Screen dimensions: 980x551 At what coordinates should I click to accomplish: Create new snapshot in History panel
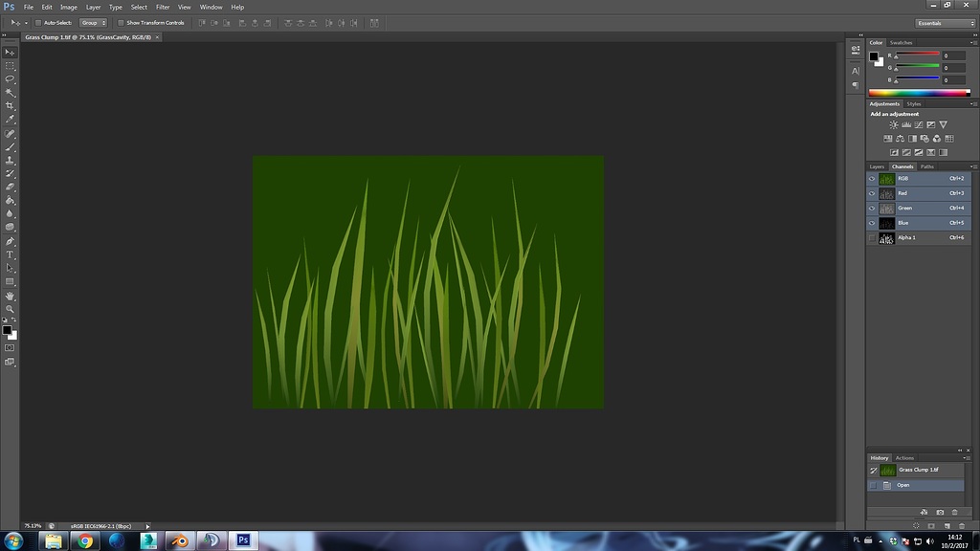[940, 513]
